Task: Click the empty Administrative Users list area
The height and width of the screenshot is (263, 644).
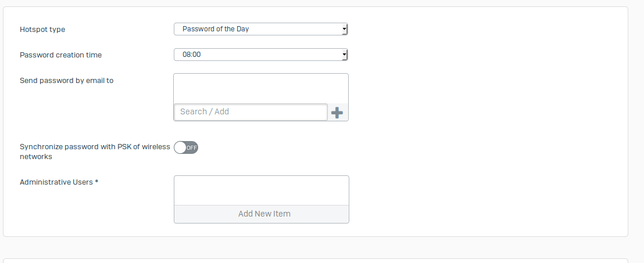Action: pyautogui.click(x=262, y=190)
